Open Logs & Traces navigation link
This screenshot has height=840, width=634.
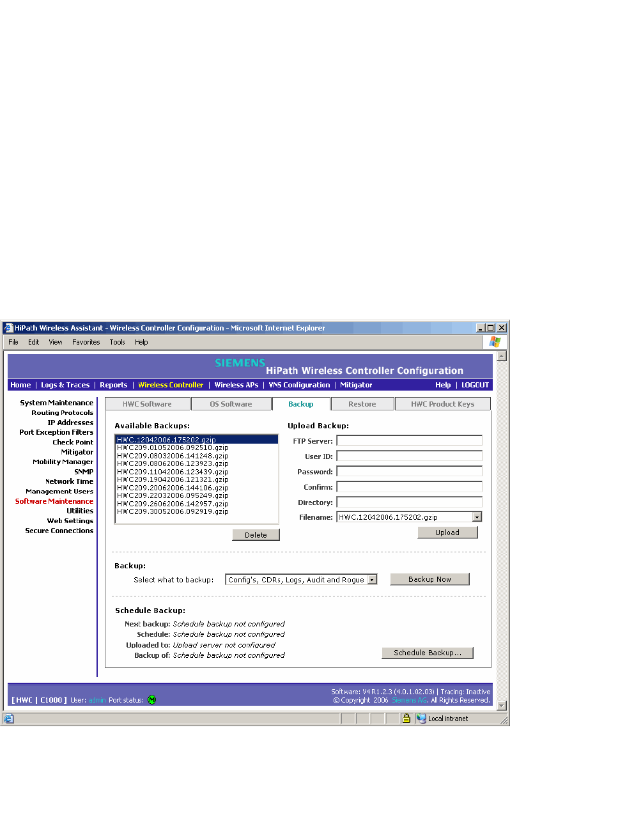click(65, 385)
